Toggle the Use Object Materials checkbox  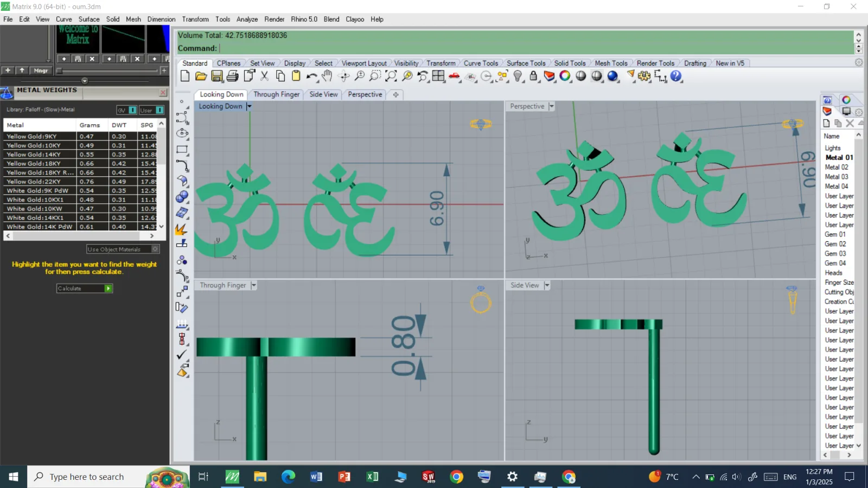(155, 249)
